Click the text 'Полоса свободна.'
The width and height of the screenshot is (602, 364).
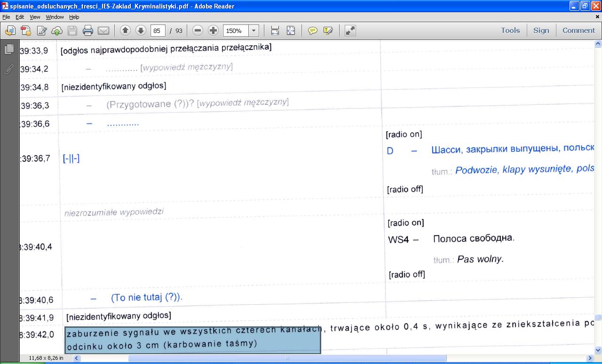coord(474,238)
